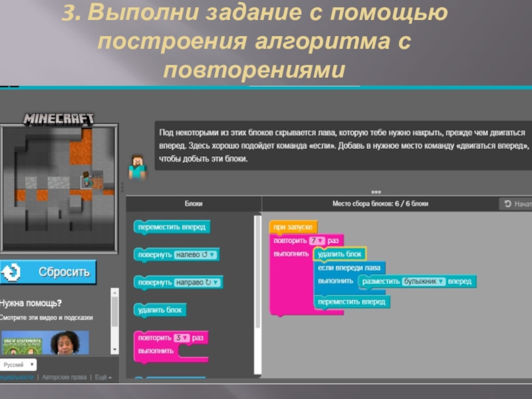
Task: Open the 'направо' direction dropdown
Action: pos(197,282)
